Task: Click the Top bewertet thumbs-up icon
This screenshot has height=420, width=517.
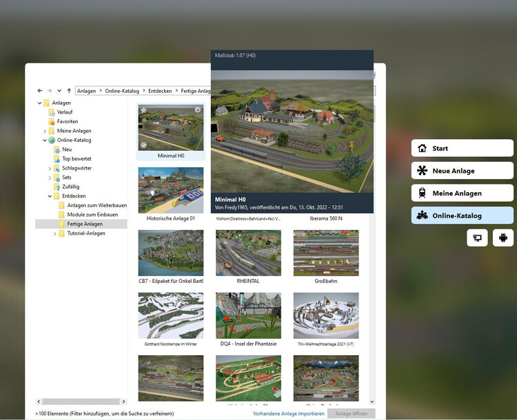Action: pyautogui.click(x=57, y=159)
